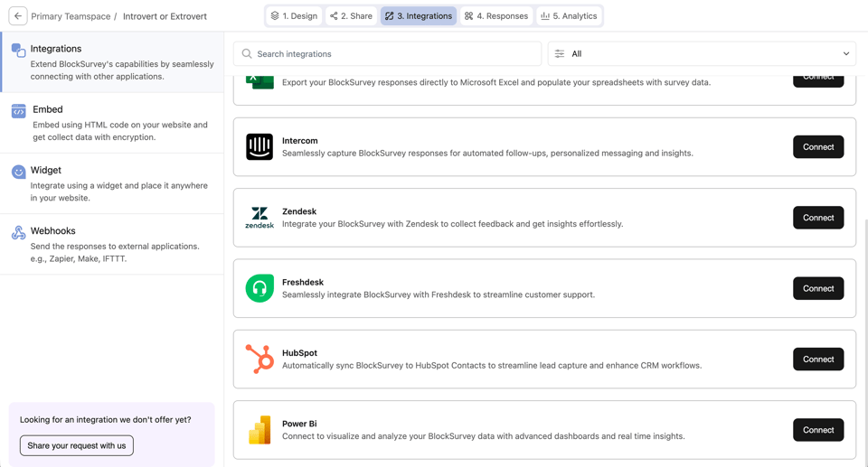Click the filter sliders icon

[x=560, y=53]
